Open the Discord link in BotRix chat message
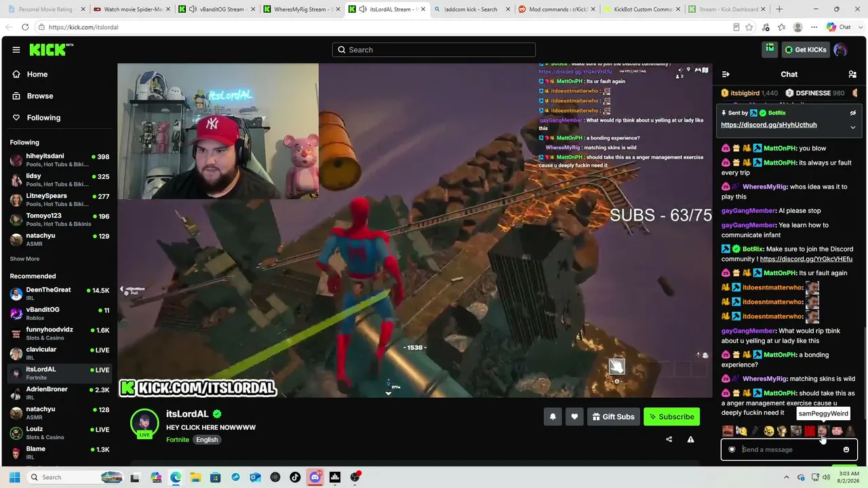This screenshot has height=488, width=868. point(806,259)
